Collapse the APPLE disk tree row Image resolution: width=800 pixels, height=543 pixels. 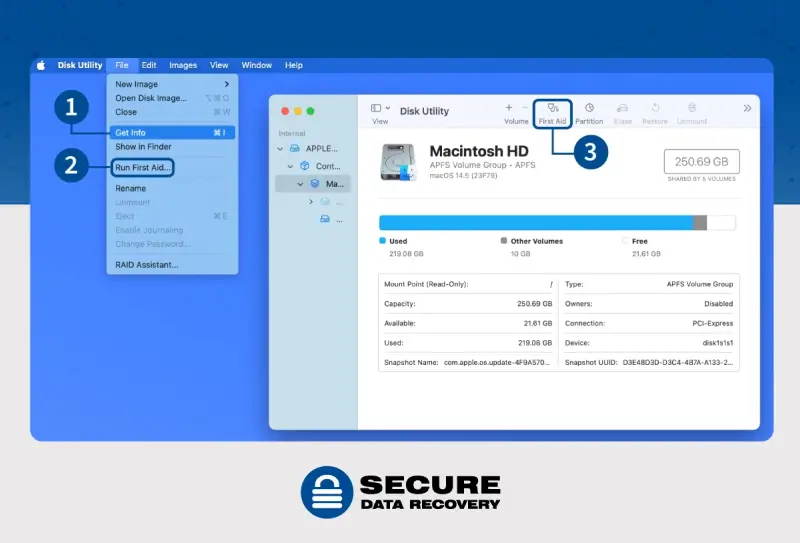click(280, 149)
